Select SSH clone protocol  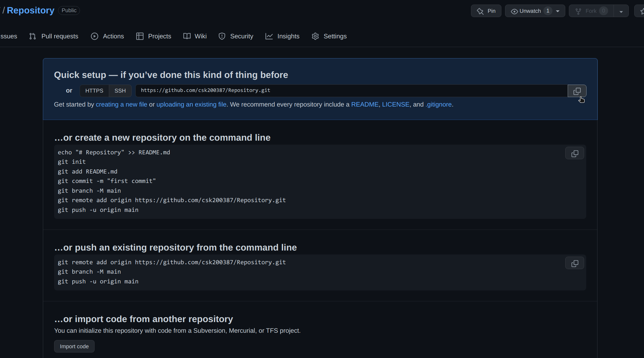pyautogui.click(x=120, y=91)
